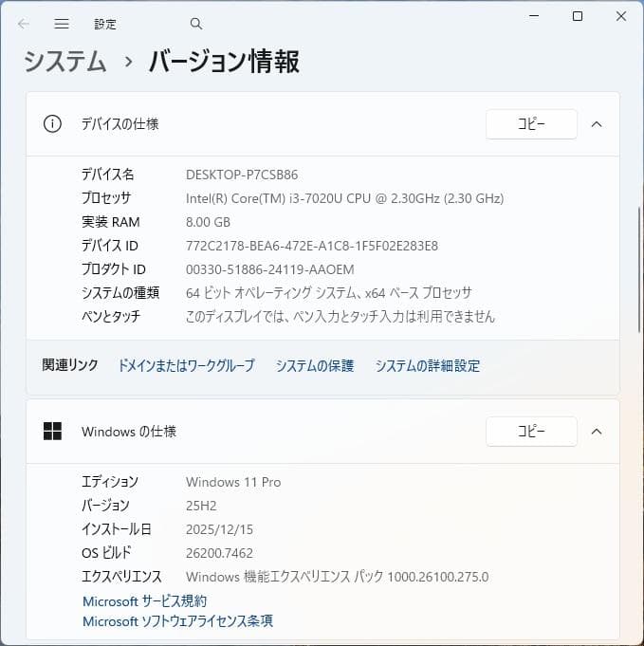Click the OS ビルド label
The image size is (644, 646).
107,552
